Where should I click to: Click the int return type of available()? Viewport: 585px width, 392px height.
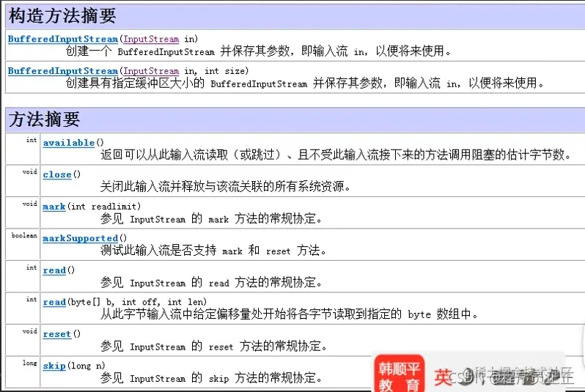coord(32,140)
